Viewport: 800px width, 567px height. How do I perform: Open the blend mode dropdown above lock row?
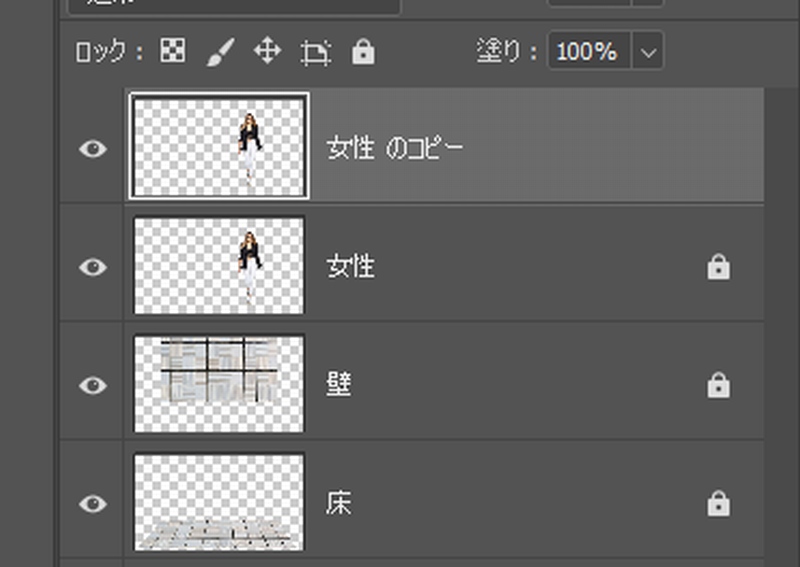(235, 5)
